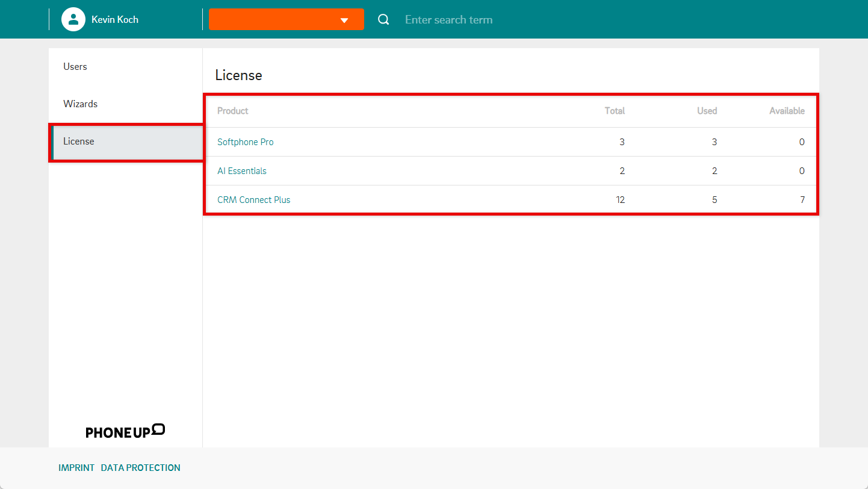Click the Total column header
This screenshot has width=868, height=489.
615,111
